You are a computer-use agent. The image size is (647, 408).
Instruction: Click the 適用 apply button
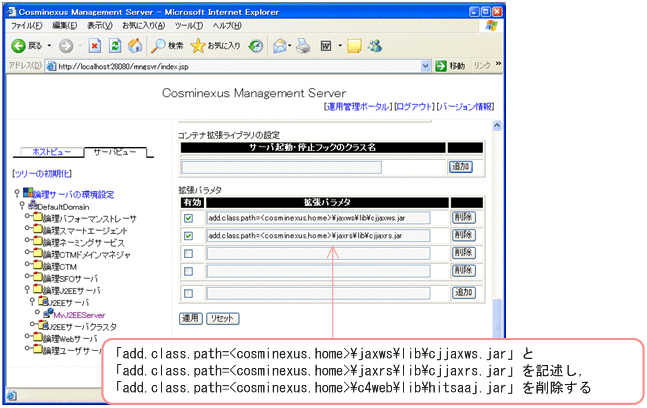[x=189, y=318]
